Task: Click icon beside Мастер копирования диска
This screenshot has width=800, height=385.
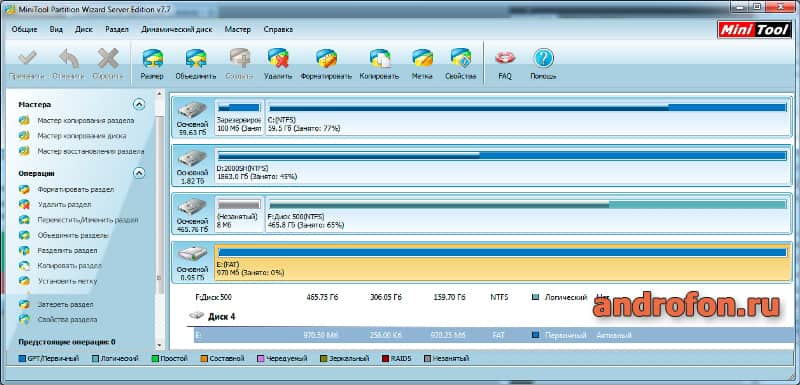Action: (24, 136)
